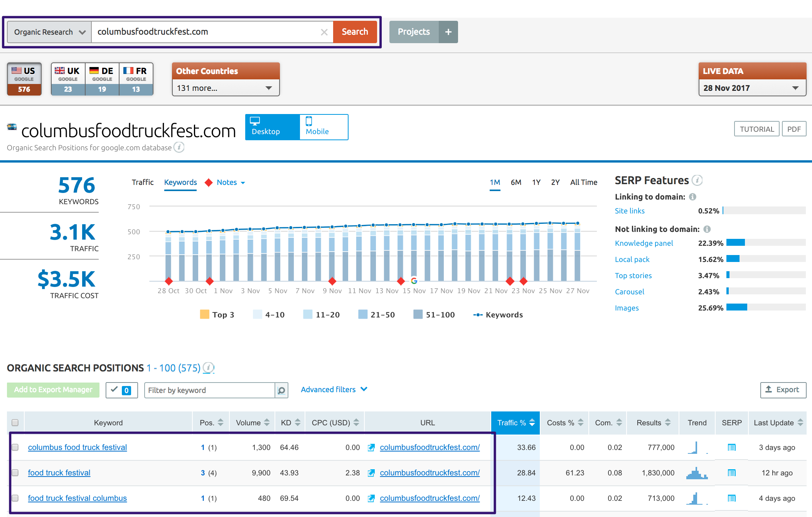Open external link icon for columbus food truck festival
This screenshot has width=812, height=517.
point(371,447)
